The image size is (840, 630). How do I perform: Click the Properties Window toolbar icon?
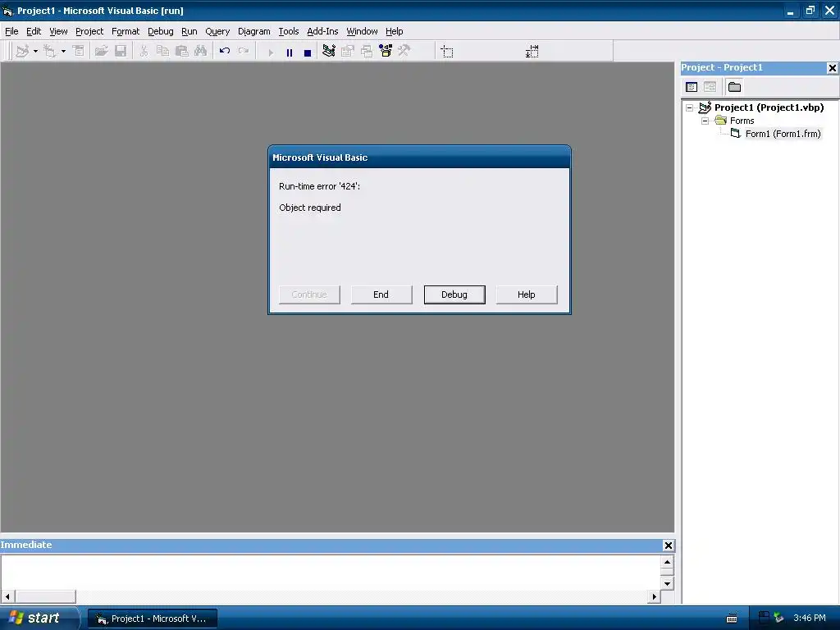(348, 52)
